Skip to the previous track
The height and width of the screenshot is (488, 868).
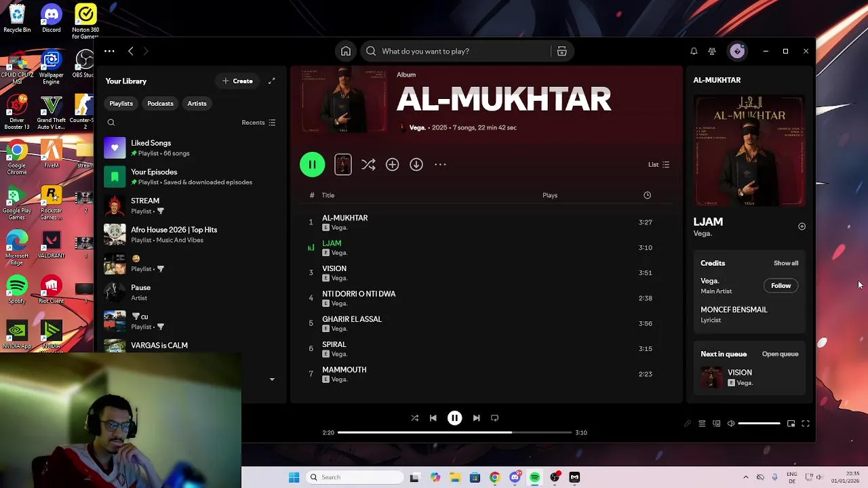click(433, 418)
